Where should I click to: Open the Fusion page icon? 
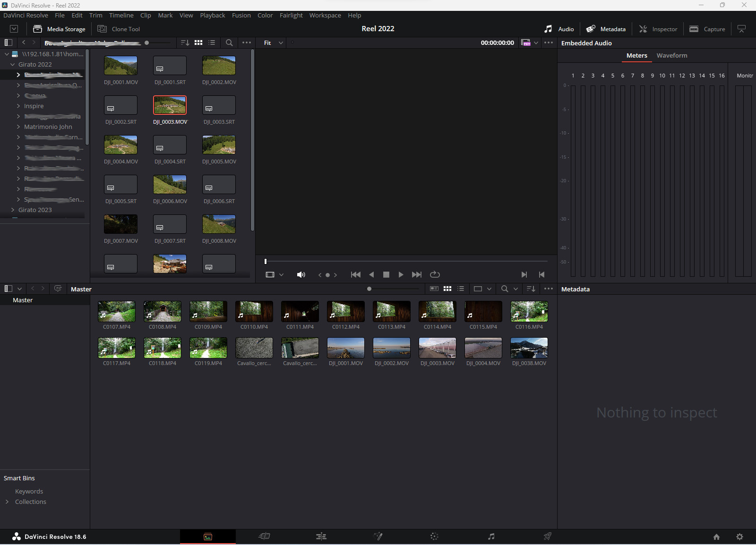[378, 536]
